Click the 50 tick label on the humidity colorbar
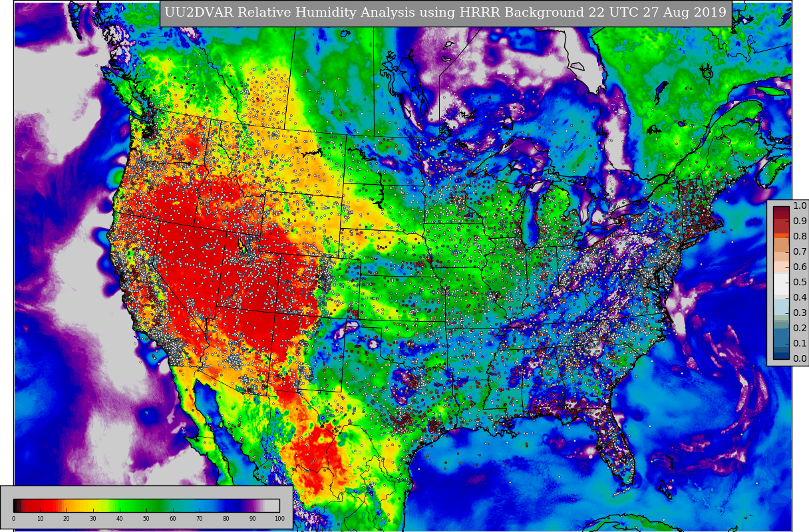 tap(146, 519)
